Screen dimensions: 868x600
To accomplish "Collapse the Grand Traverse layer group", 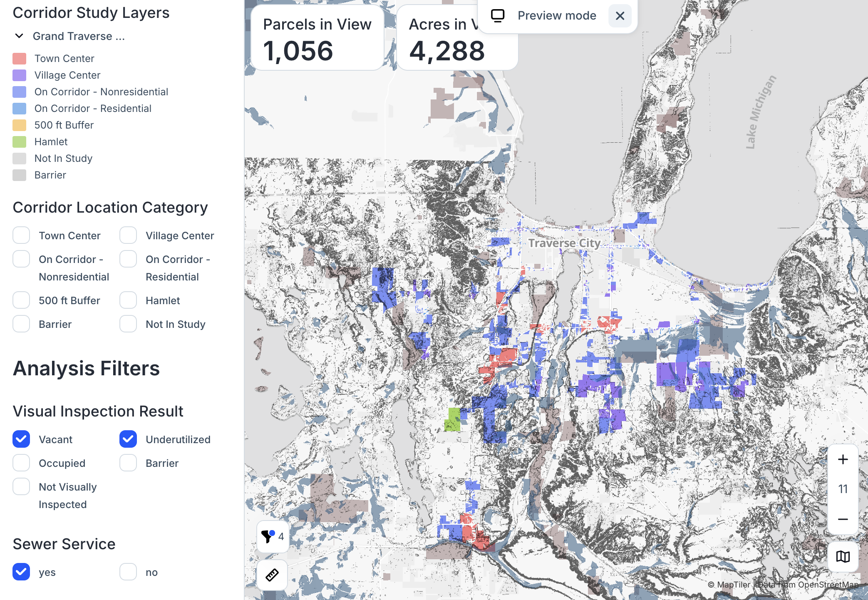I will click(19, 36).
